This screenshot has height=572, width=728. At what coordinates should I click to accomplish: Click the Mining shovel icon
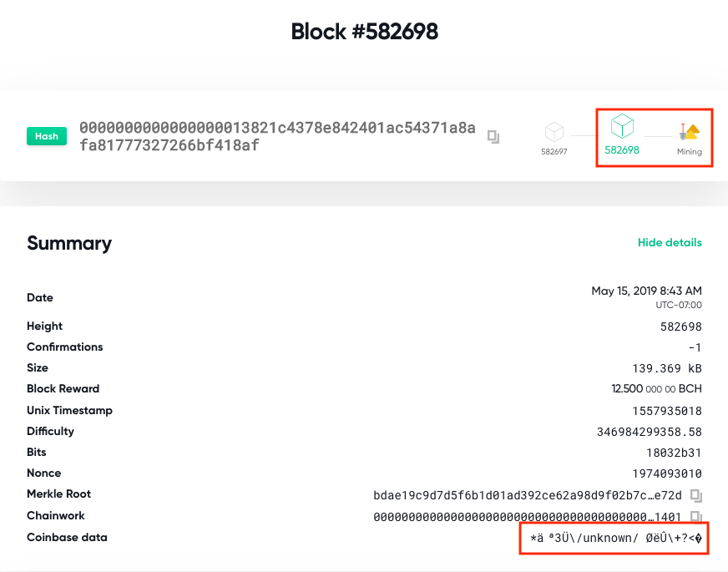click(x=690, y=131)
